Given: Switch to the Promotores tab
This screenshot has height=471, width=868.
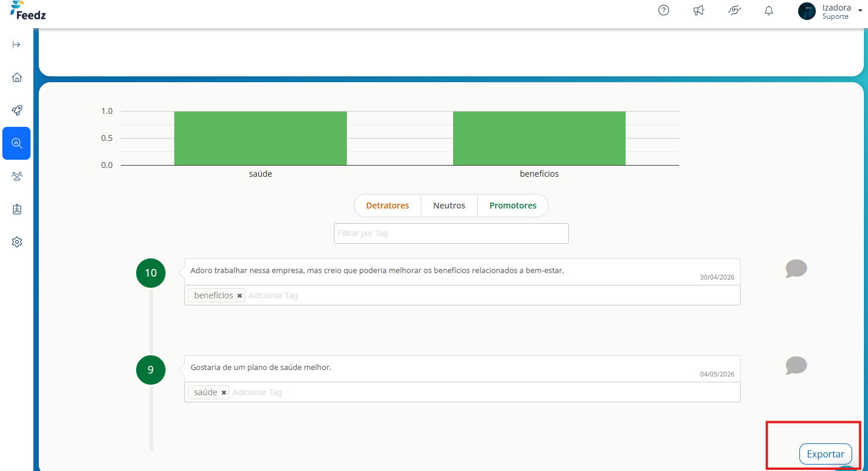Looking at the screenshot, I should pyautogui.click(x=513, y=206).
